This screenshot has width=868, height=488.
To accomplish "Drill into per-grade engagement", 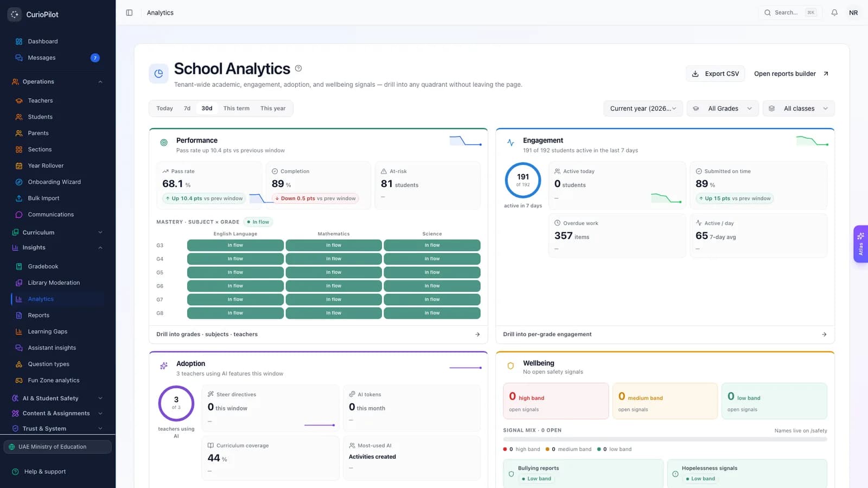I will (x=665, y=334).
